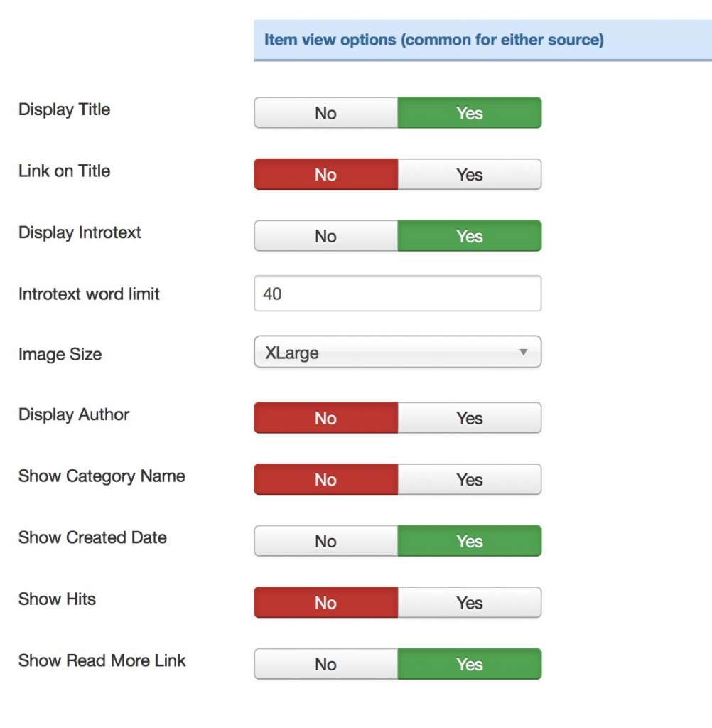This screenshot has width=712, height=728.
Task: Enable Display Author with Yes
Action: pos(469,418)
